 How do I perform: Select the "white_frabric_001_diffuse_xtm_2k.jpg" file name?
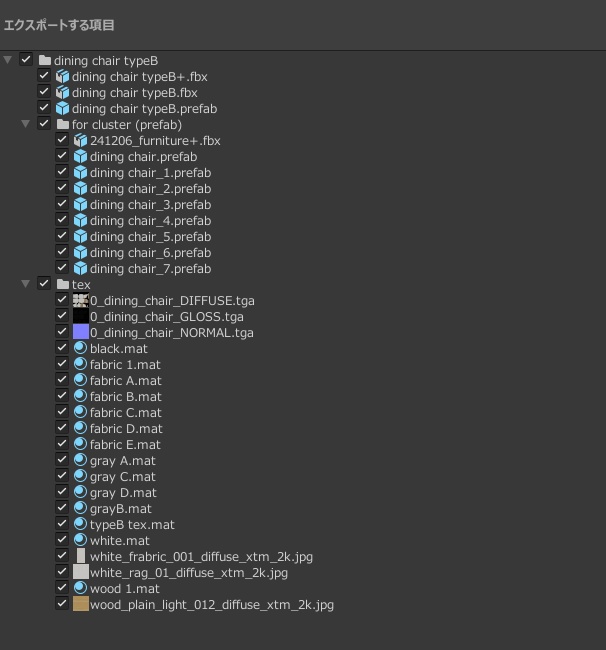point(201,557)
